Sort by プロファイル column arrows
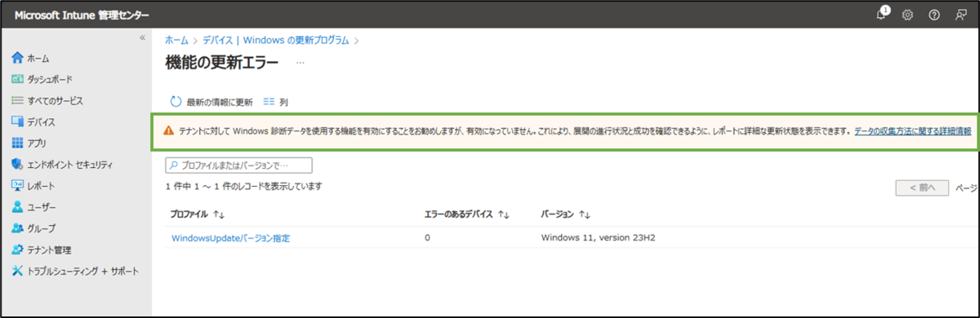The width and height of the screenshot is (980, 318). click(x=219, y=214)
